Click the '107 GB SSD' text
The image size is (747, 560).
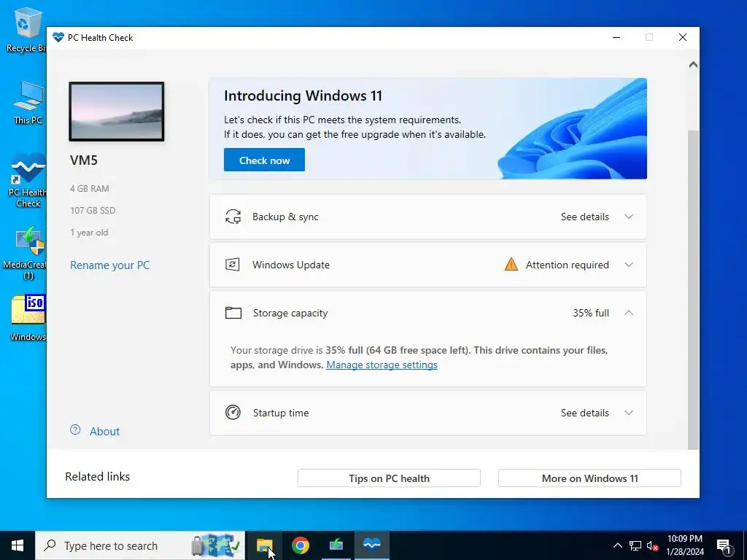tap(93, 211)
